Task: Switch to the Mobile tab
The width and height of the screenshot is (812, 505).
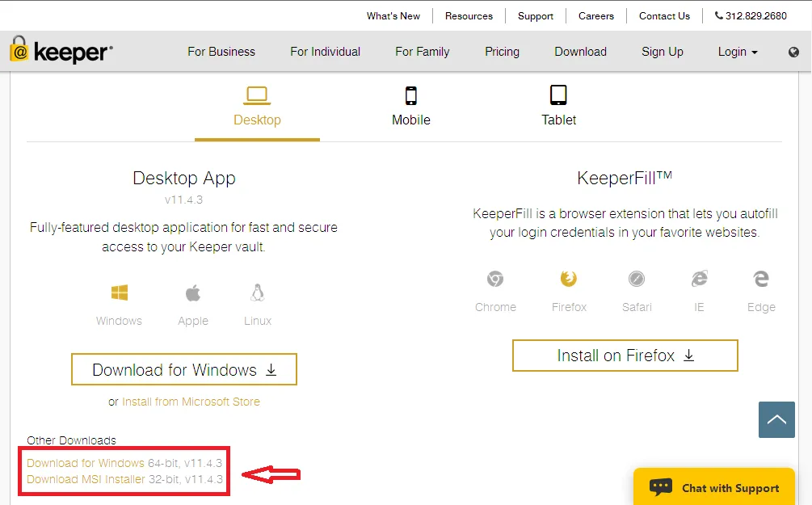Action: pos(410,107)
